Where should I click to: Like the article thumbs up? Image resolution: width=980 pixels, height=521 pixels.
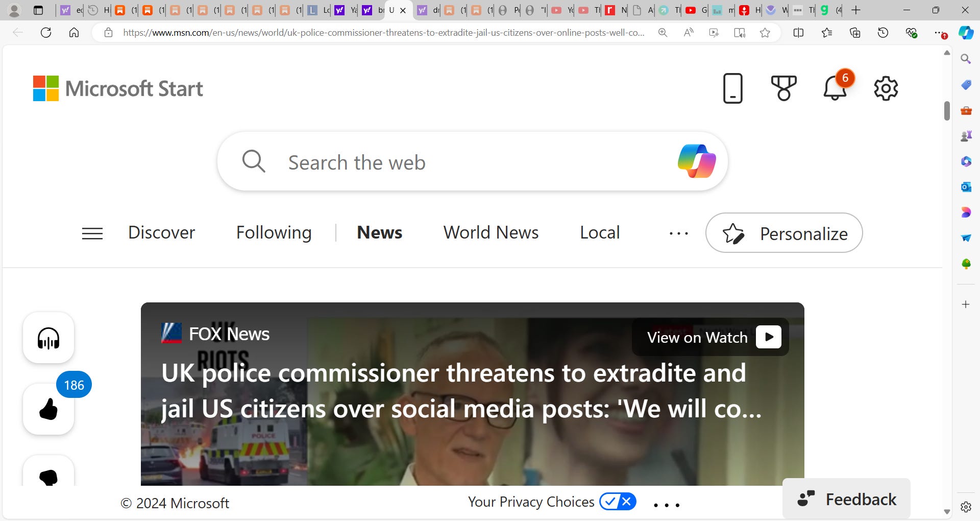tap(48, 409)
